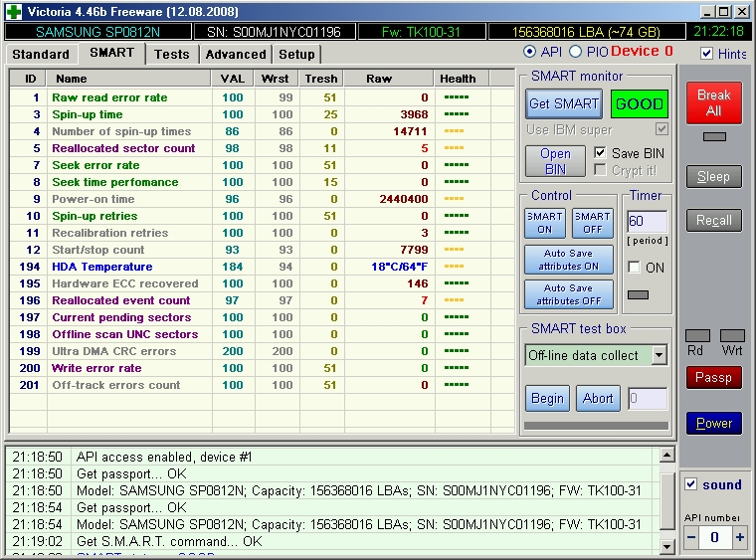Click the Auto Save attributes ON button
This screenshot has height=560, width=756.
point(569,261)
